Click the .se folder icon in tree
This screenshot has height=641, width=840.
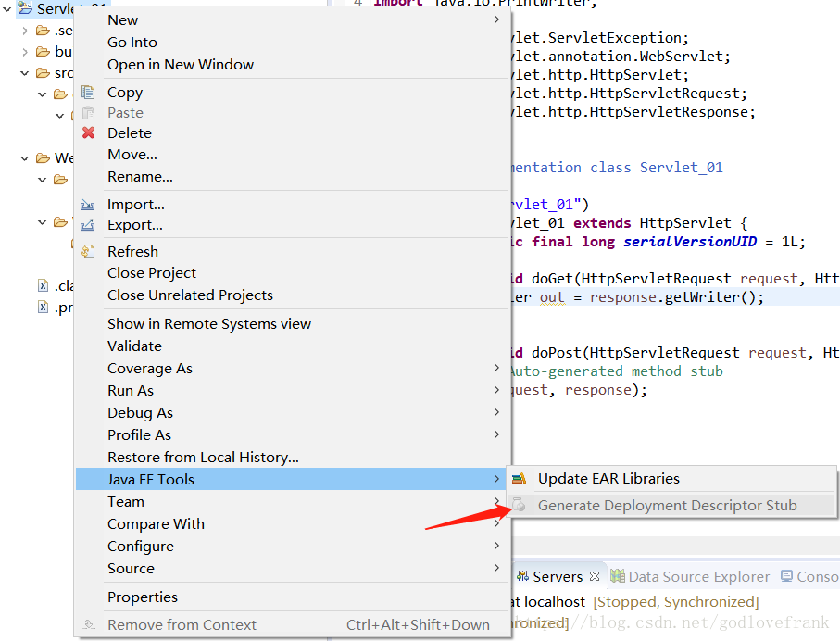coord(43,31)
